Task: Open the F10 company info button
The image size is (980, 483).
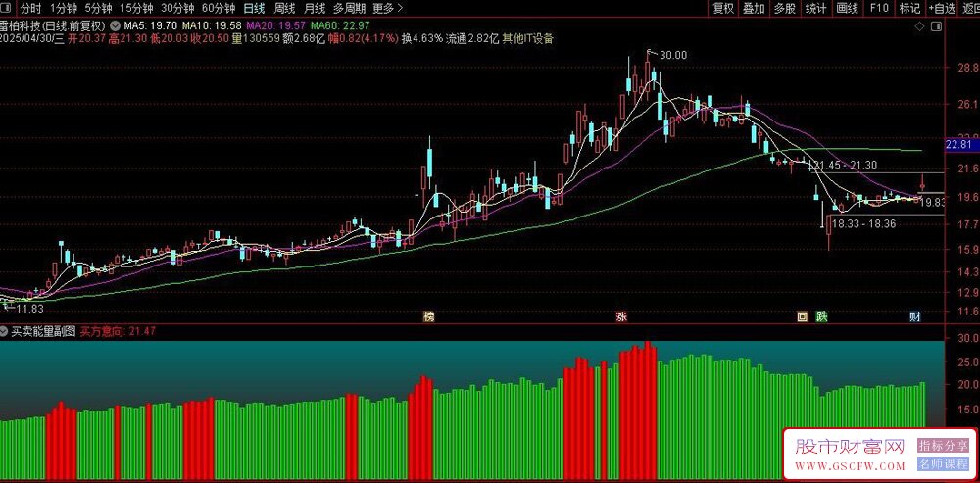Action: (879, 8)
